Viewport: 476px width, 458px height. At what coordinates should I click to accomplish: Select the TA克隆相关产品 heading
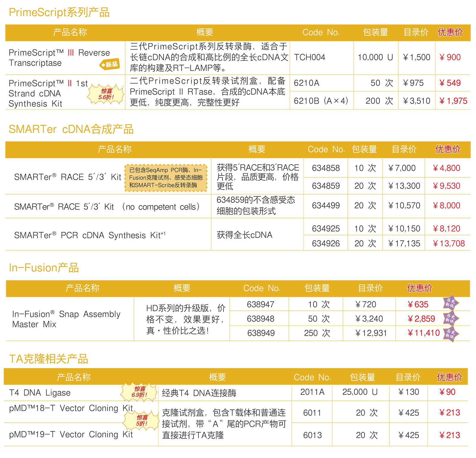[x=48, y=359]
